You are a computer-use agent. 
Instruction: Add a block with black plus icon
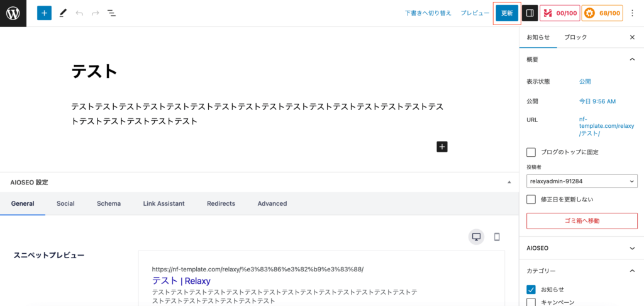coord(442,147)
